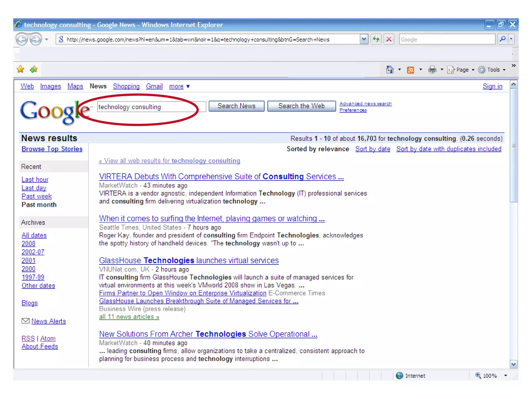Open the Sort by date link
The width and height of the screenshot is (532, 399).
(x=373, y=149)
